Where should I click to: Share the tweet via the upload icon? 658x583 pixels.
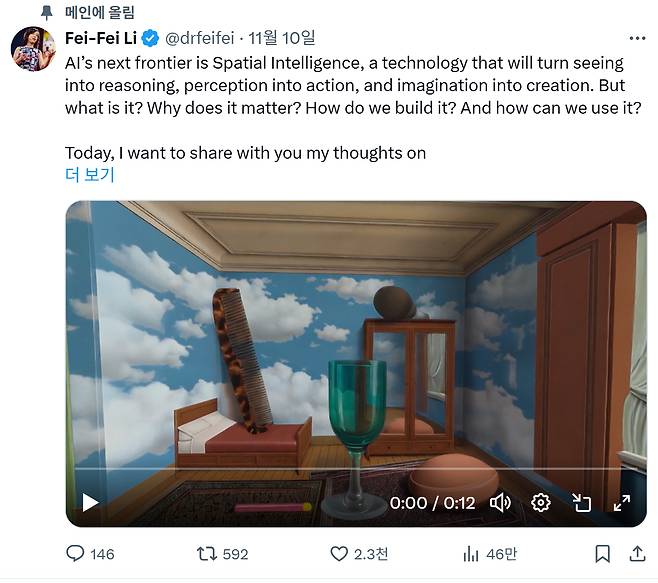click(x=636, y=553)
